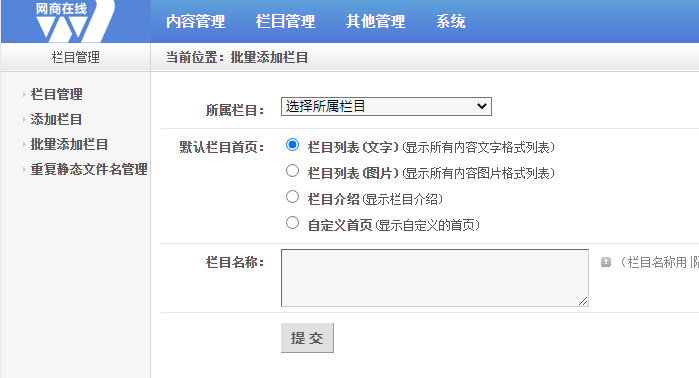Image resolution: width=699 pixels, height=378 pixels.
Task: Open the 添加栏目 sidebar link
Action: 56,119
